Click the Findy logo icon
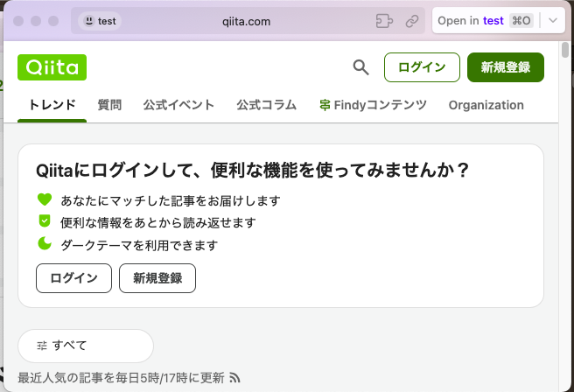 (325, 105)
